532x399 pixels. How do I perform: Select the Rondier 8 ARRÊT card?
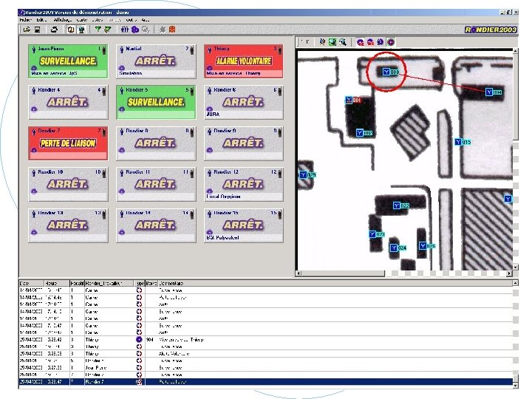(x=156, y=143)
